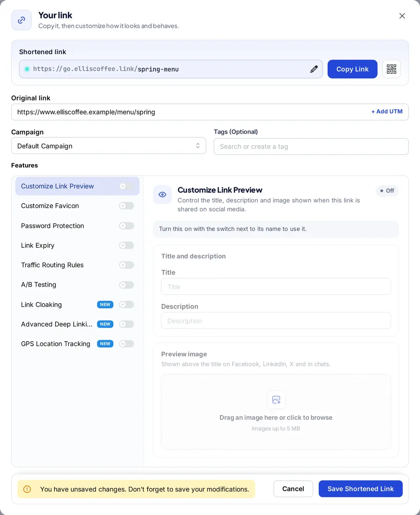Viewport: 420px width, 515px height.
Task: Open the A/B Testing feature
Action: coord(77,285)
